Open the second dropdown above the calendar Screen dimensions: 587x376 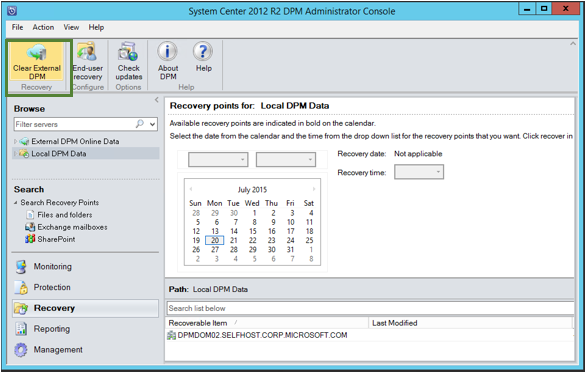coord(286,160)
